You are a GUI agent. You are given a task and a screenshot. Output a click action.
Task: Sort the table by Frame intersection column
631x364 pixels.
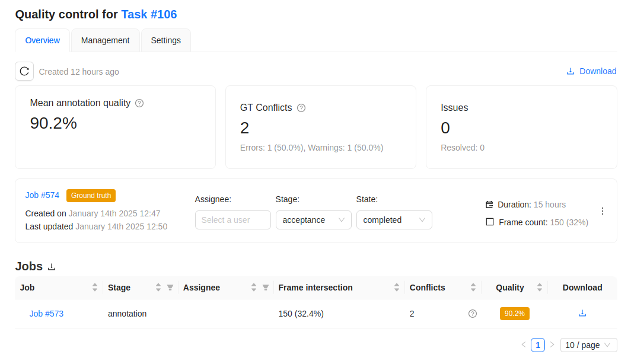coord(397,288)
